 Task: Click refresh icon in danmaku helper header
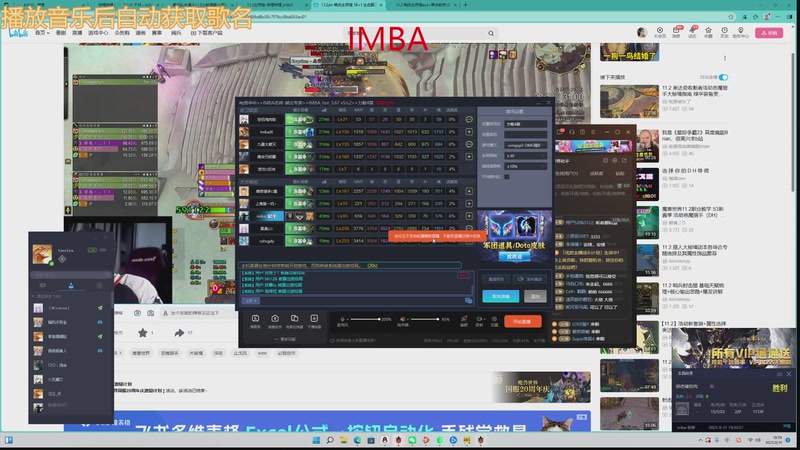624,160
